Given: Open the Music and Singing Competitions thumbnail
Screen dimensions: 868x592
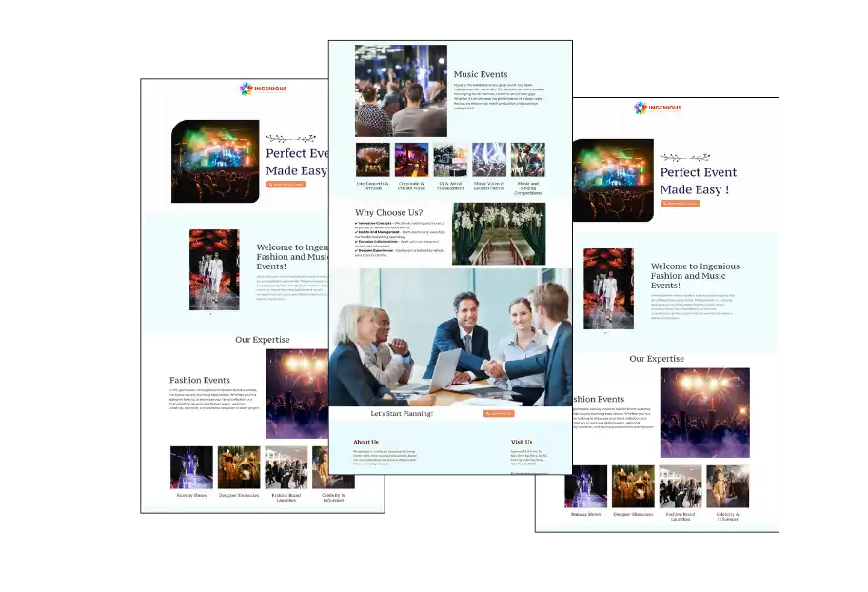Looking at the screenshot, I should 527,160.
